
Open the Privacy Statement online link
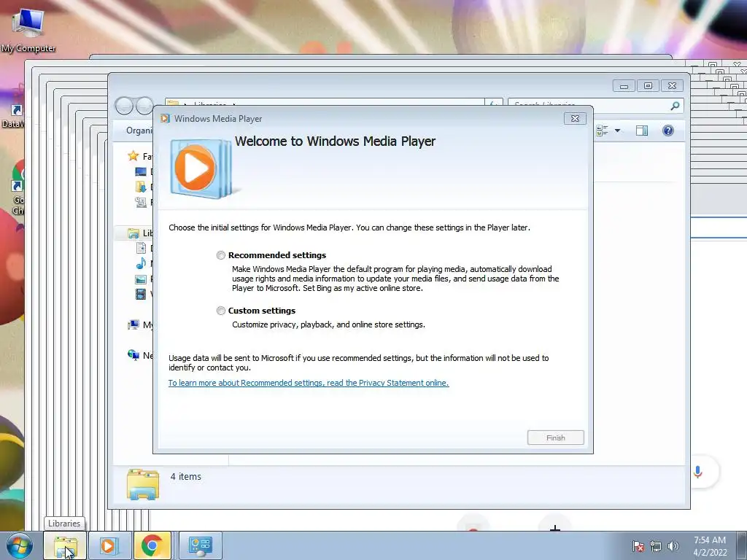coord(309,383)
